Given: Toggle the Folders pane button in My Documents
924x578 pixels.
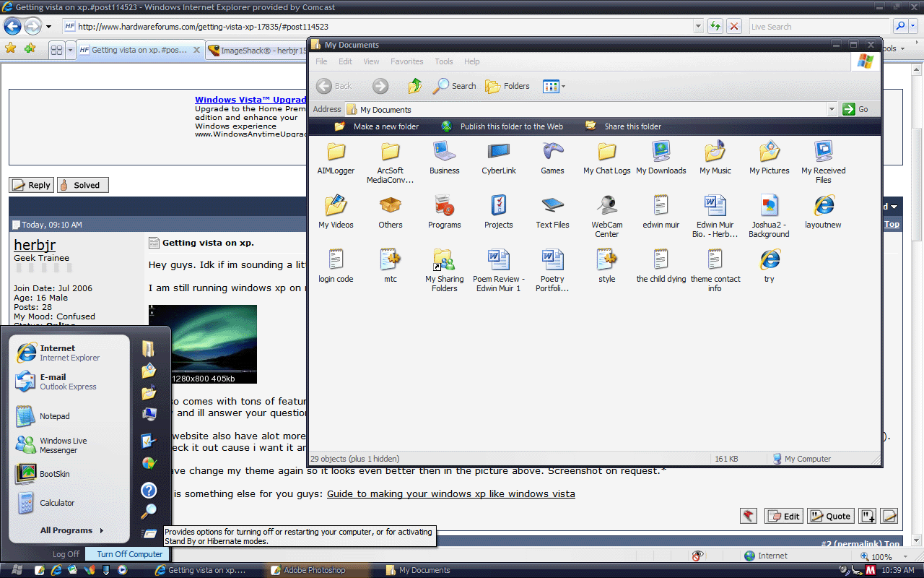Looking at the screenshot, I should pos(507,86).
